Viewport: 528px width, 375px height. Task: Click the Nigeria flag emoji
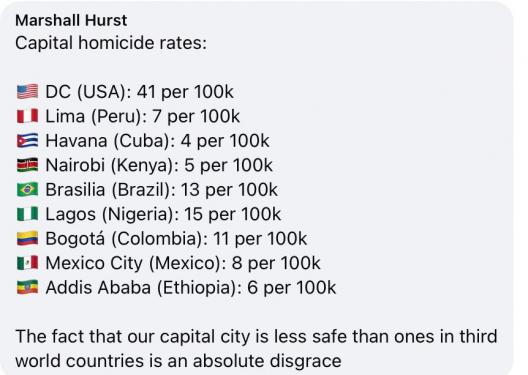(28, 214)
